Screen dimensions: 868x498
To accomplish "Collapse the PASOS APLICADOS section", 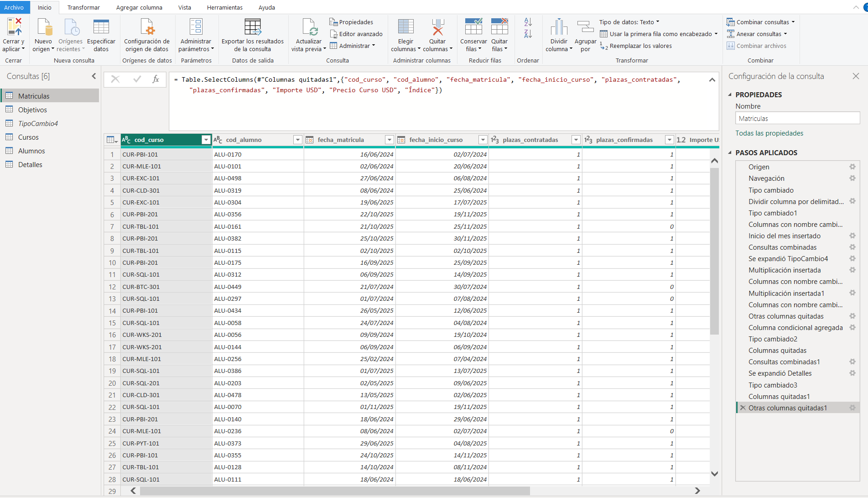I will 730,152.
